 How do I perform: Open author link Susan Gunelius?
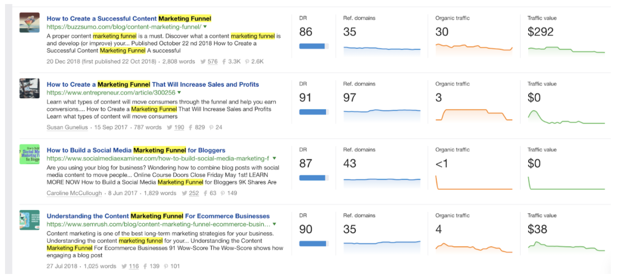(67, 128)
